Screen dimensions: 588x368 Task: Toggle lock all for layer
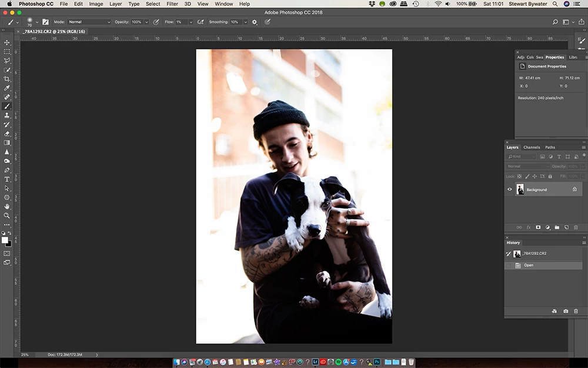(x=550, y=176)
